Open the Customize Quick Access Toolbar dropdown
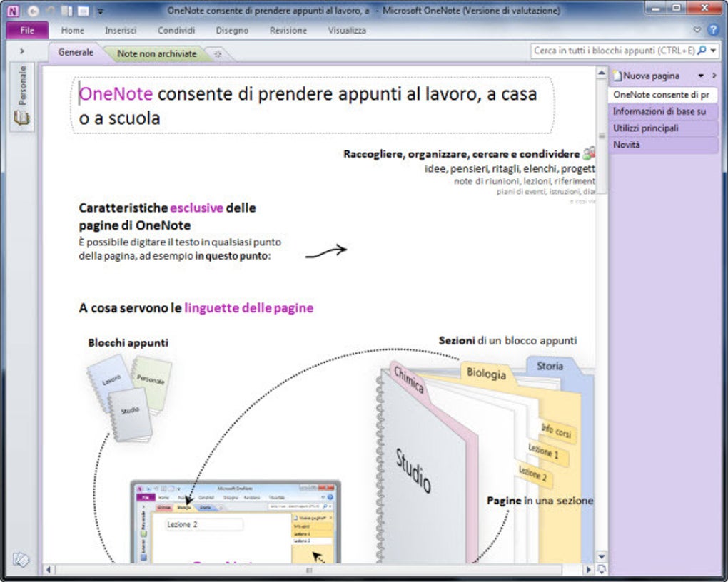The height and width of the screenshot is (582, 728). [x=100, y=11]
